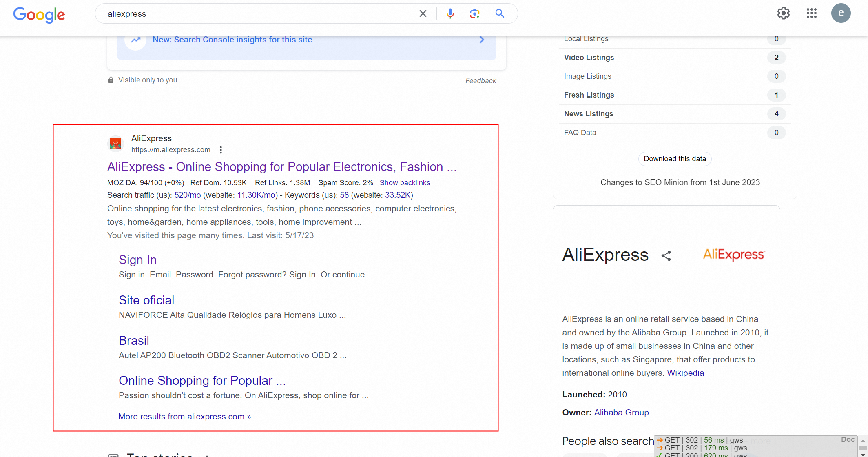Open the News Listings row
The image size is (868, 457).
click(588, 114)
